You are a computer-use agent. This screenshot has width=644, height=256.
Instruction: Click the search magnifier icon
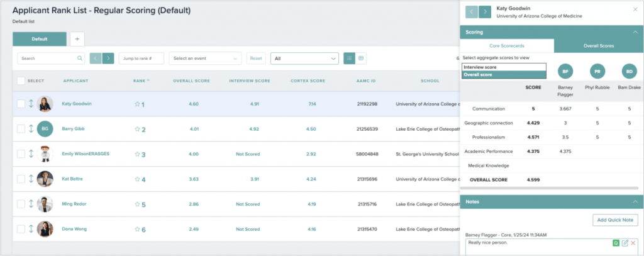80,58
